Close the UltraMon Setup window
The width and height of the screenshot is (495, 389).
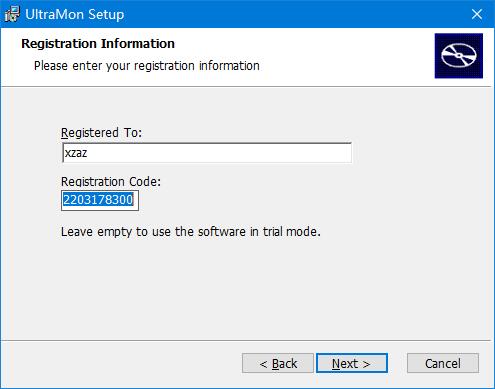click(x=477, y=14)
